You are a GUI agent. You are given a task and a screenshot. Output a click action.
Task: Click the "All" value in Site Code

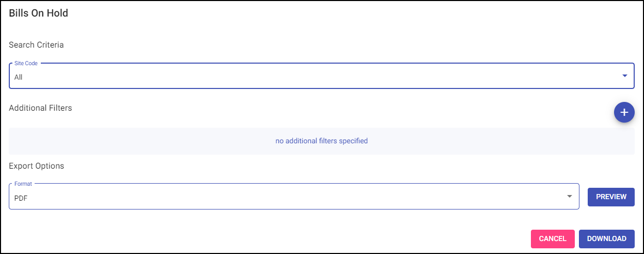[19, 77]
